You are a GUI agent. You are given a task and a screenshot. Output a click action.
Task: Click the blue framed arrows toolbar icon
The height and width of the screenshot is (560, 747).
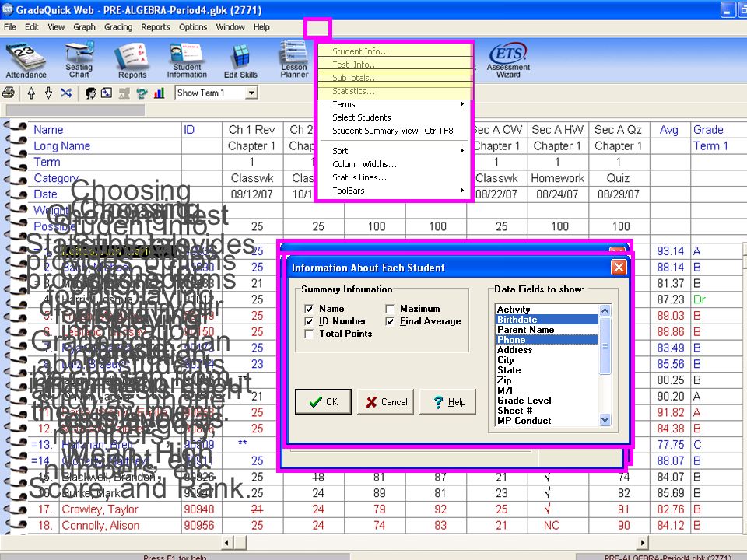[107, 93]
